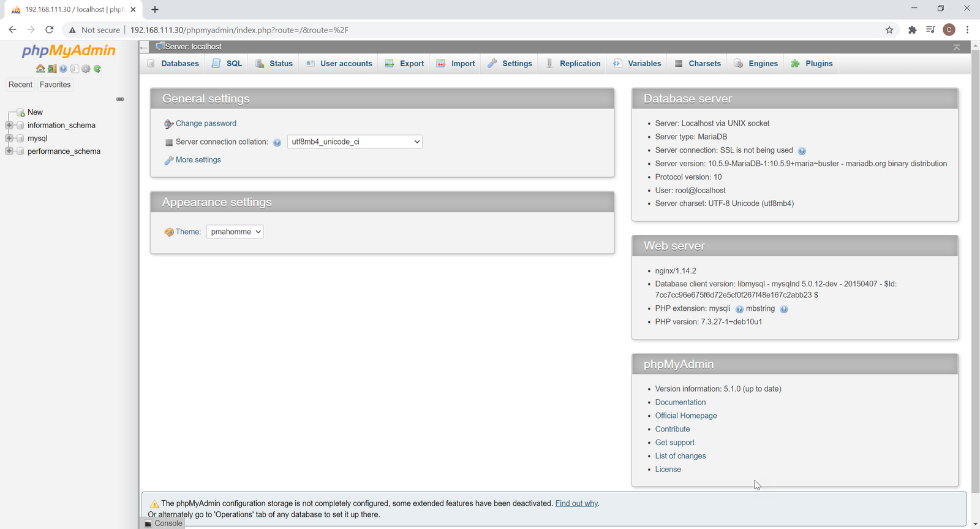
Task: Open Server connection collation dropdown
Action: [355, 142]
